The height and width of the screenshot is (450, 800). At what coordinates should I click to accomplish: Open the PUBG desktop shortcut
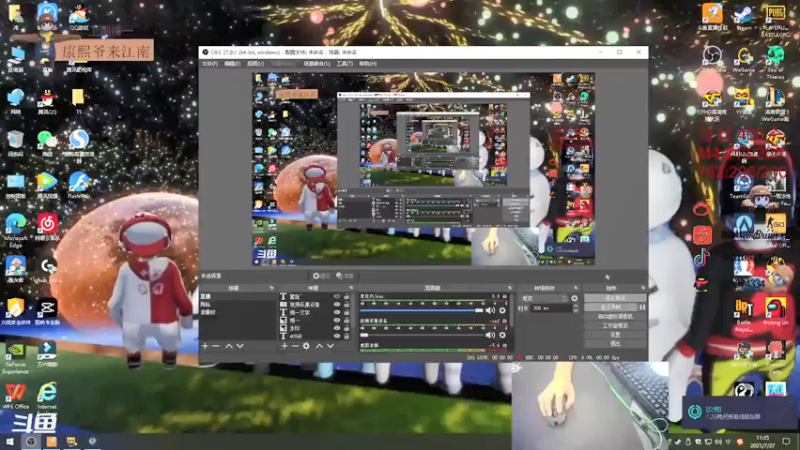(776, 20)
